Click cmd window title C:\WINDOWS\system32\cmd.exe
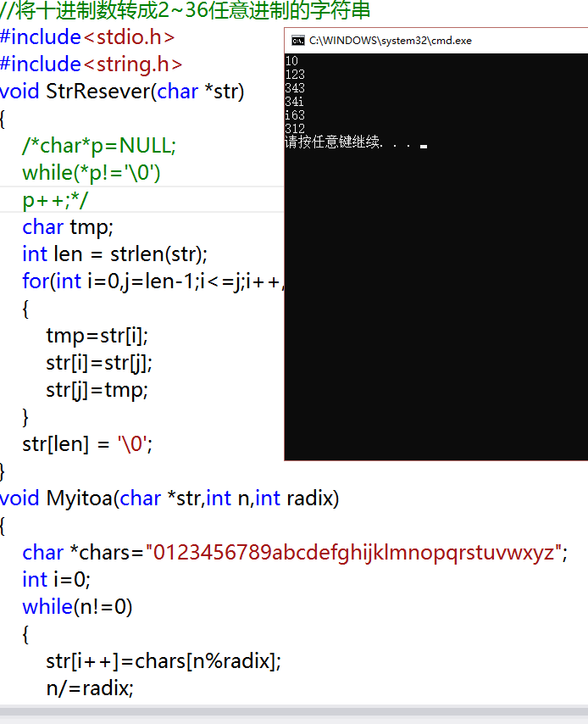 (391, 41)
